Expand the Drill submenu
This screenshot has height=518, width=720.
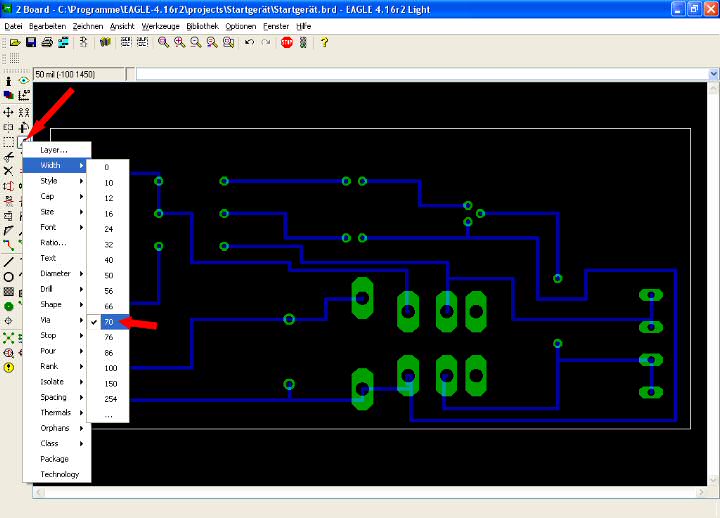(x=57, y=289)
